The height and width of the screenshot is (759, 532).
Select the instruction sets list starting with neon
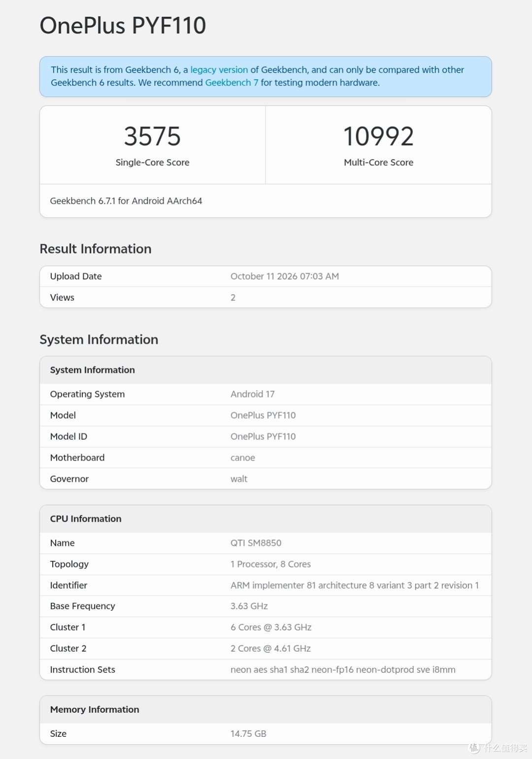tap(343, 669)
